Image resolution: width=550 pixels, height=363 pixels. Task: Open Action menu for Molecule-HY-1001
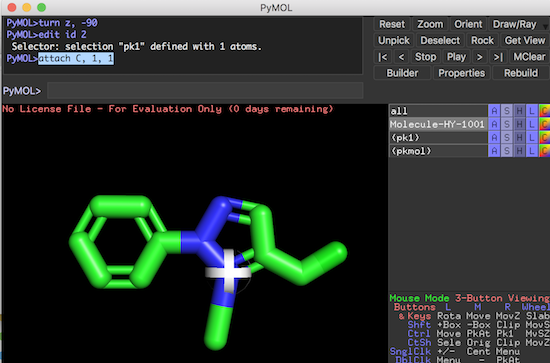point(494,124)
